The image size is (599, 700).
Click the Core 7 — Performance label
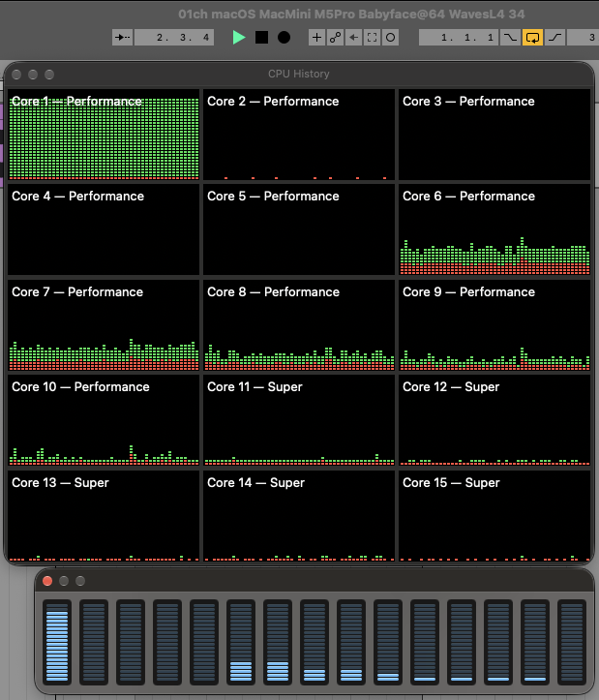[77, 292]
